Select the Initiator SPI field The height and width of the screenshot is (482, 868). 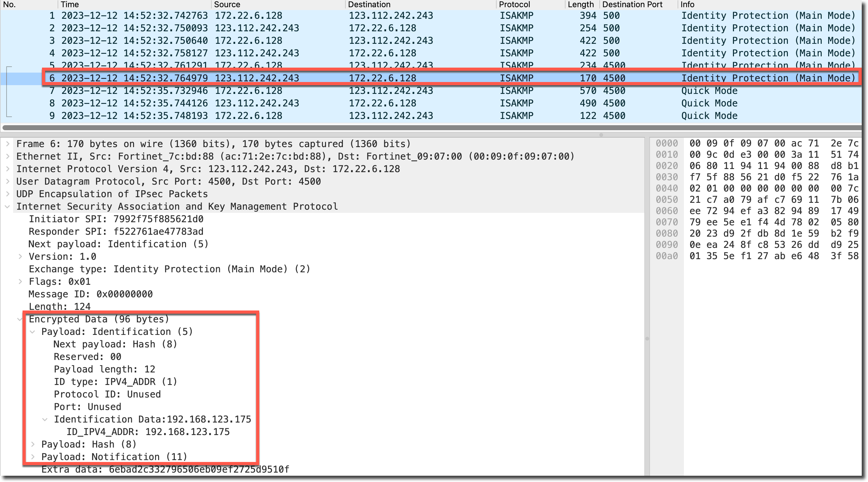(116, 219)
